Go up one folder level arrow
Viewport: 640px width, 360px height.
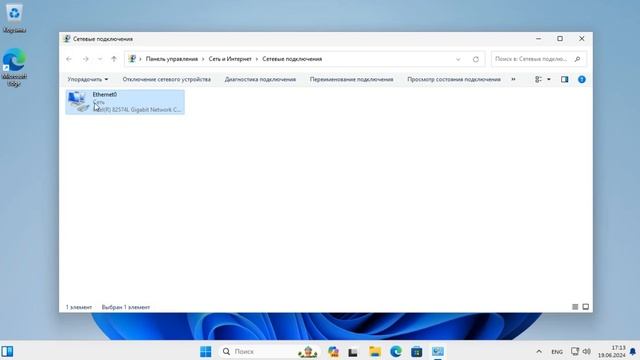pyautogui.click(x=114, y=59)
